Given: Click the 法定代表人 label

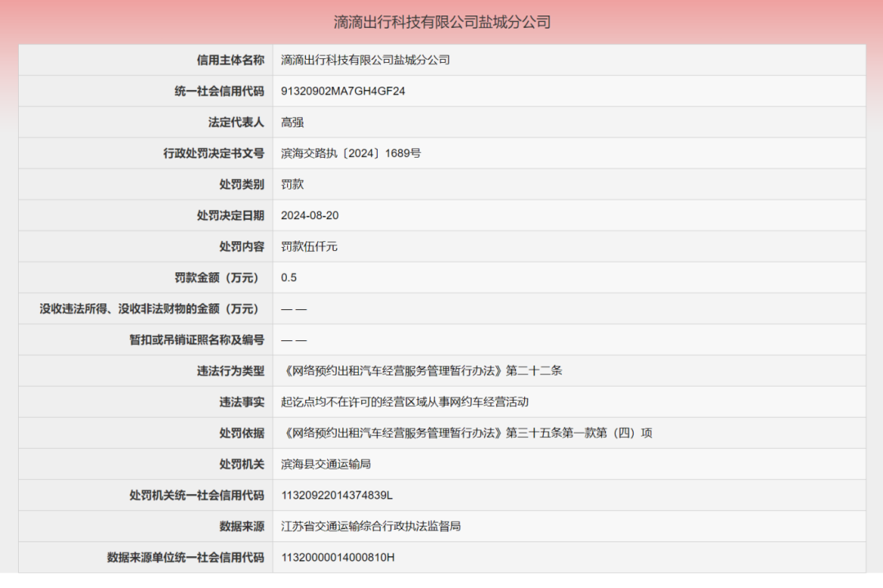Looking at the screenshot, I should [236, 122].
